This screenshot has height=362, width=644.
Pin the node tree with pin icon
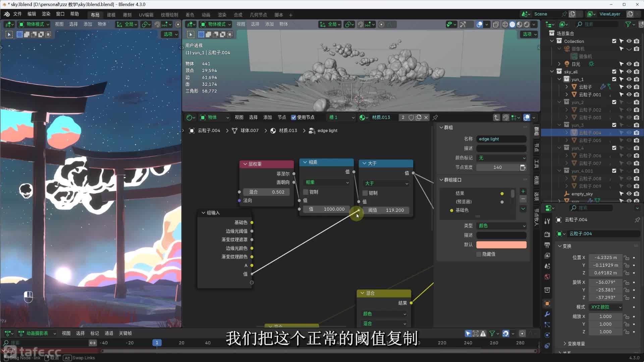pos(435,117)
